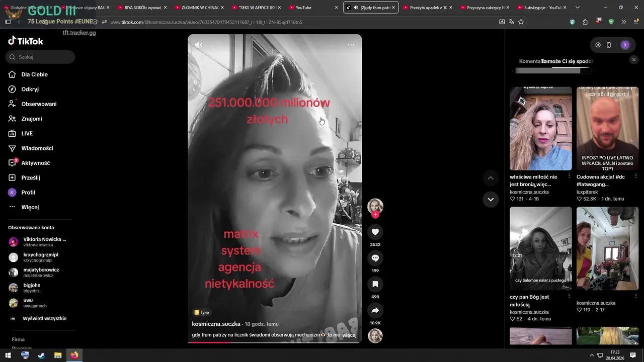Bookmark the video with the save icon
Image resolution: width=644 pixels, height=362 pixels.
(375, 284)
